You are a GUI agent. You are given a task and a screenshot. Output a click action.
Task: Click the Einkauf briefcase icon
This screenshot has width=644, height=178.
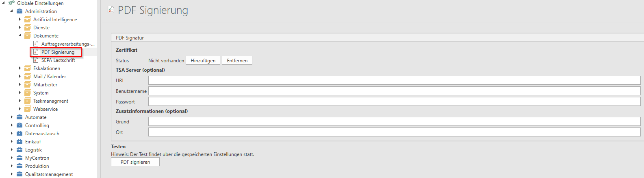click(20, 142)
